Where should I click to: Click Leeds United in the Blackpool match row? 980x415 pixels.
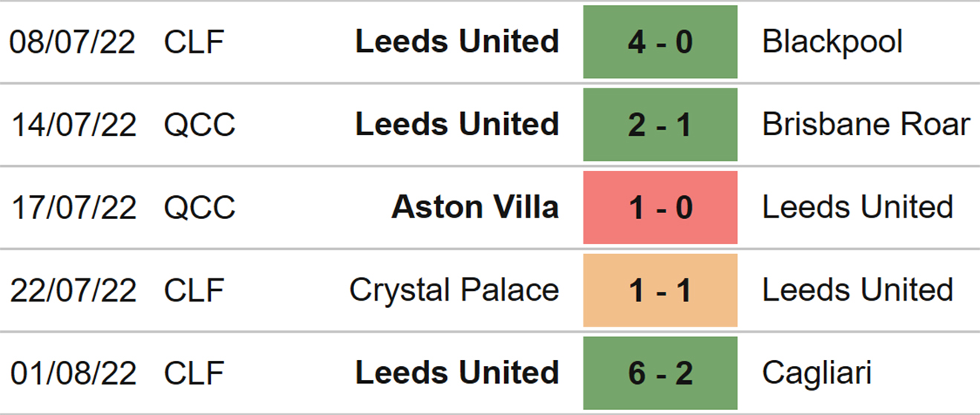pyautogui.click(x=457, y=42)
